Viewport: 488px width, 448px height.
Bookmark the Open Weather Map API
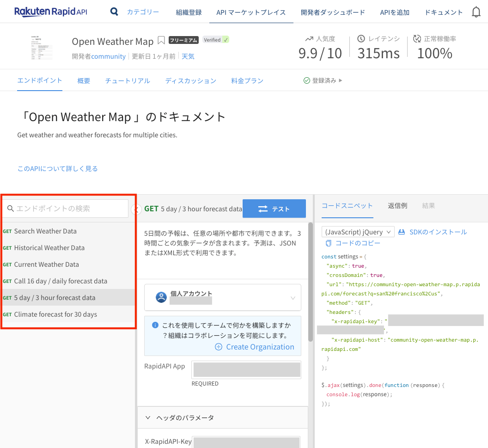[x=161, y=40]
